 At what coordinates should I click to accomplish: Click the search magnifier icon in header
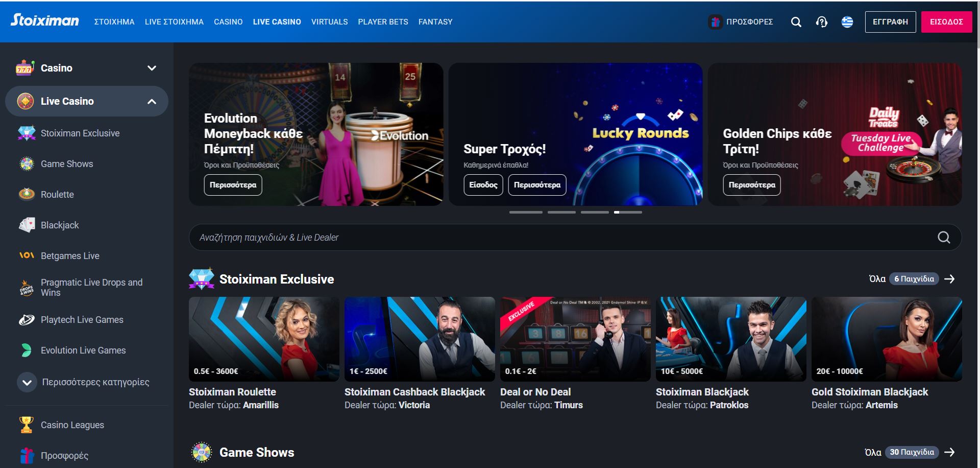tap(796, 22)
